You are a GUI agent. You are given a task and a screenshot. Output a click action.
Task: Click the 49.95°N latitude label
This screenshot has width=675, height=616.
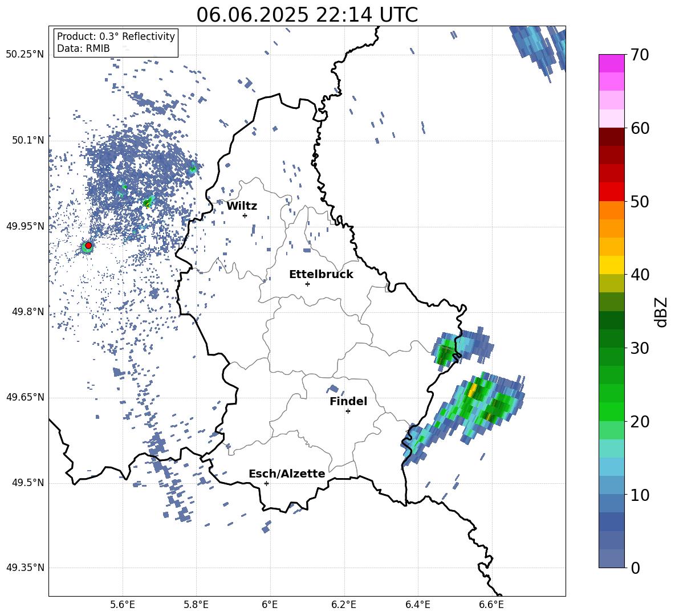click(25, 226)
